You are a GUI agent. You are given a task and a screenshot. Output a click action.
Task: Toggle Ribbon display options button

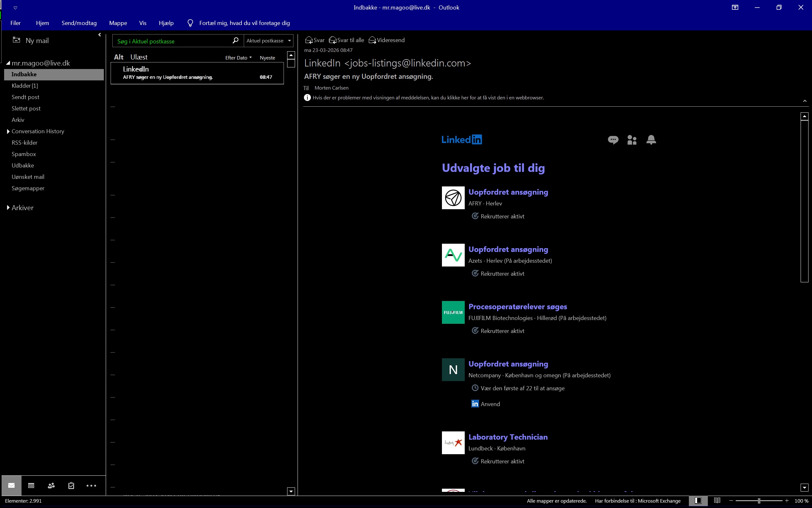735,7
